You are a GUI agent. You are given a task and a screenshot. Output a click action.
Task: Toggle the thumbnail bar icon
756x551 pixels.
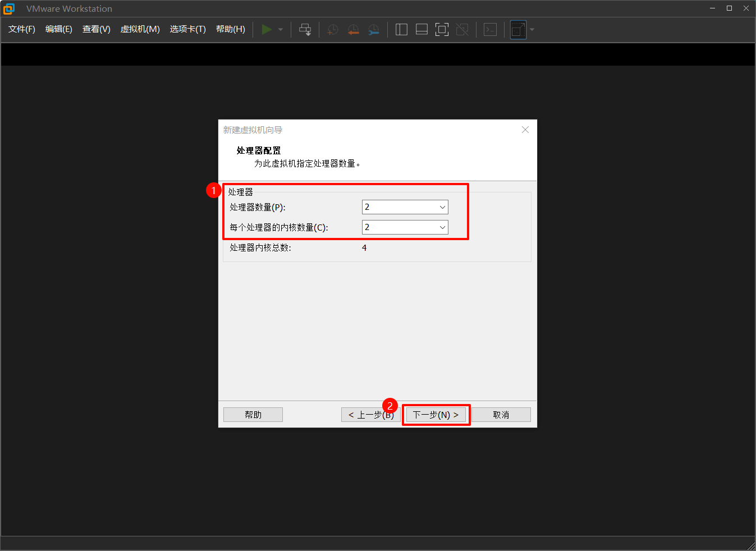click(421, 29)
